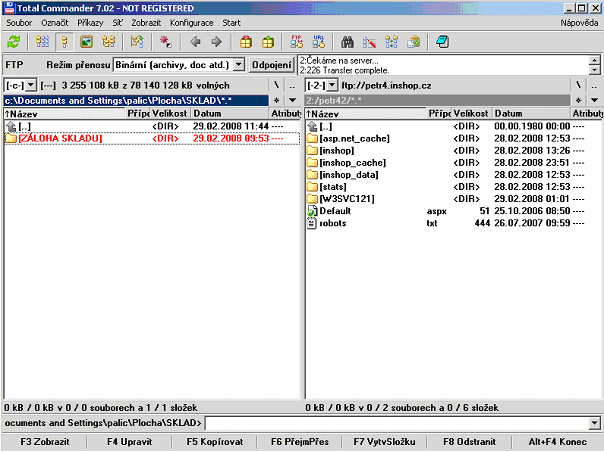Click F3 Zobrazit button
This screenshot has width=604, height=452.
(x=45, y=442)
